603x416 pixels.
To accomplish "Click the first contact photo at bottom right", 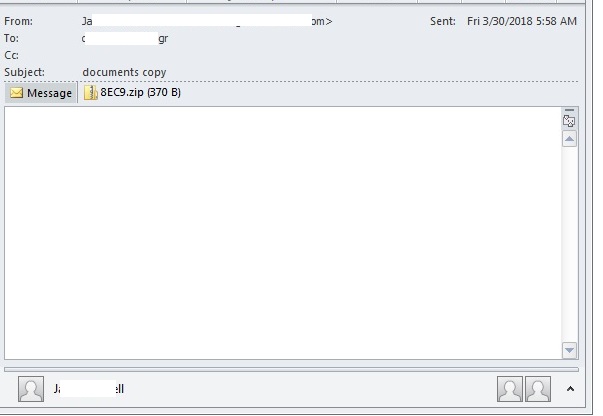I will coord(510,389).
